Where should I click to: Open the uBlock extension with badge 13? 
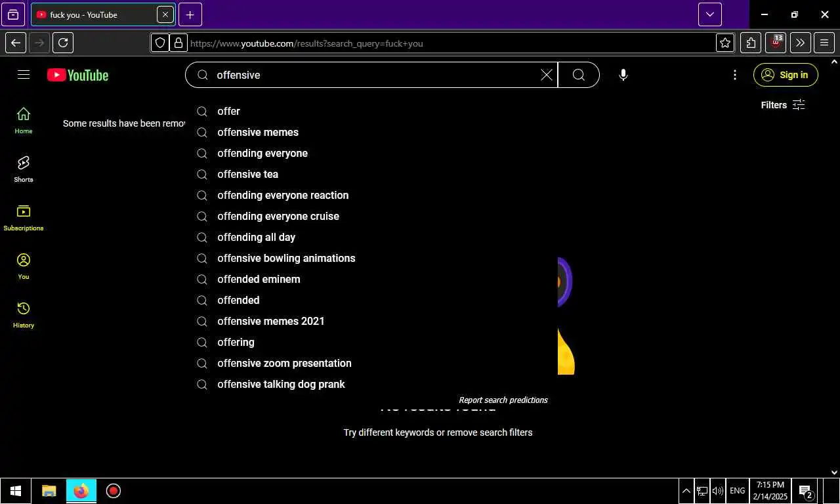click(776, 43)
